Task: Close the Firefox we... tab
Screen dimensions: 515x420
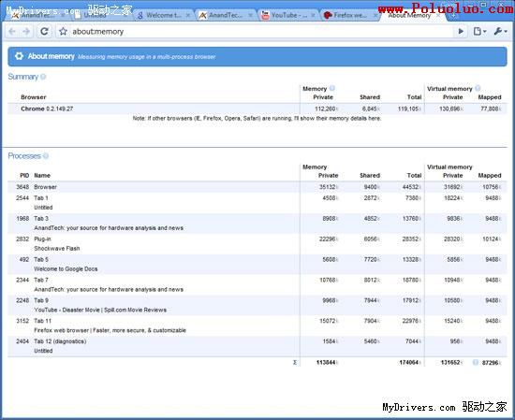Action: tap(375, 15)
